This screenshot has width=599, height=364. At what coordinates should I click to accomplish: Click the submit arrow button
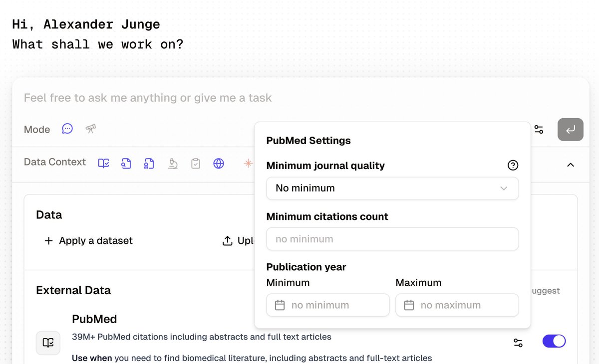coord(571,130)
